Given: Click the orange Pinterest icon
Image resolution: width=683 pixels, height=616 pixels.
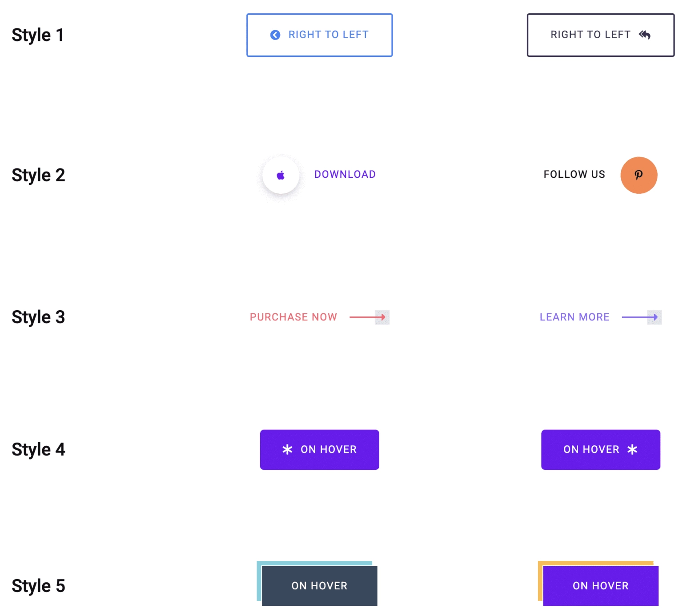Looking at the screenshot, I should coord(639,175).
